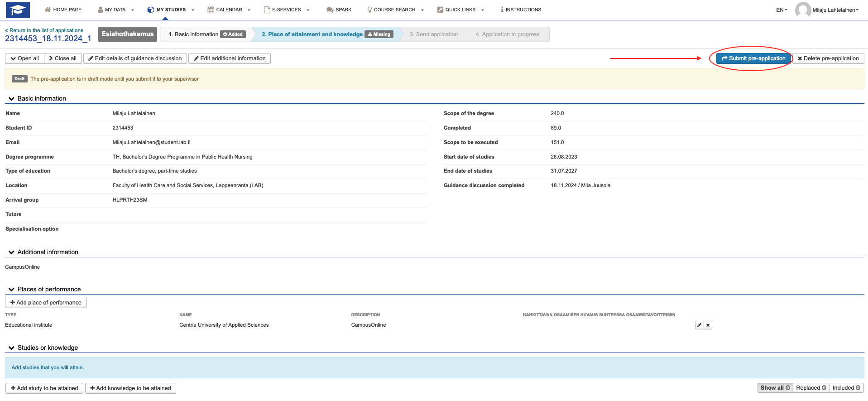868x401 pixels.
Task: Collapse the Places of performance section
Action: 12,289
